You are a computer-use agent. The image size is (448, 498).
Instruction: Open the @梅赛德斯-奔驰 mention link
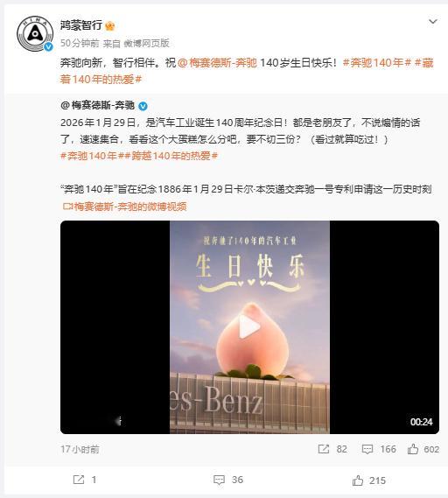(x=217, y=63)
